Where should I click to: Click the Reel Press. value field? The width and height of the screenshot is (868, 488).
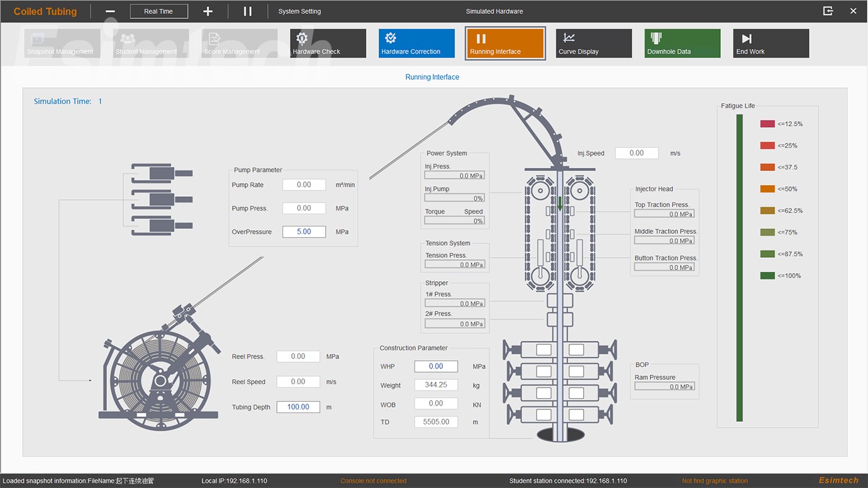(298, 357)
